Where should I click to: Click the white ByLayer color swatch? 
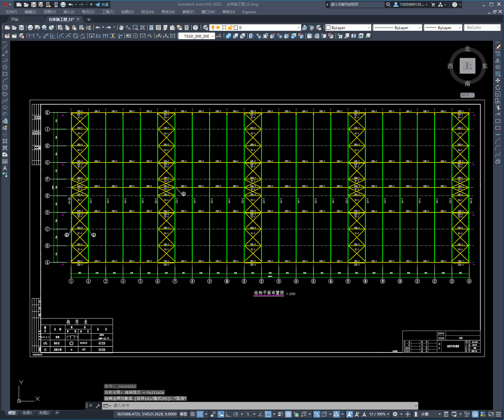click(x=328, y=28)
